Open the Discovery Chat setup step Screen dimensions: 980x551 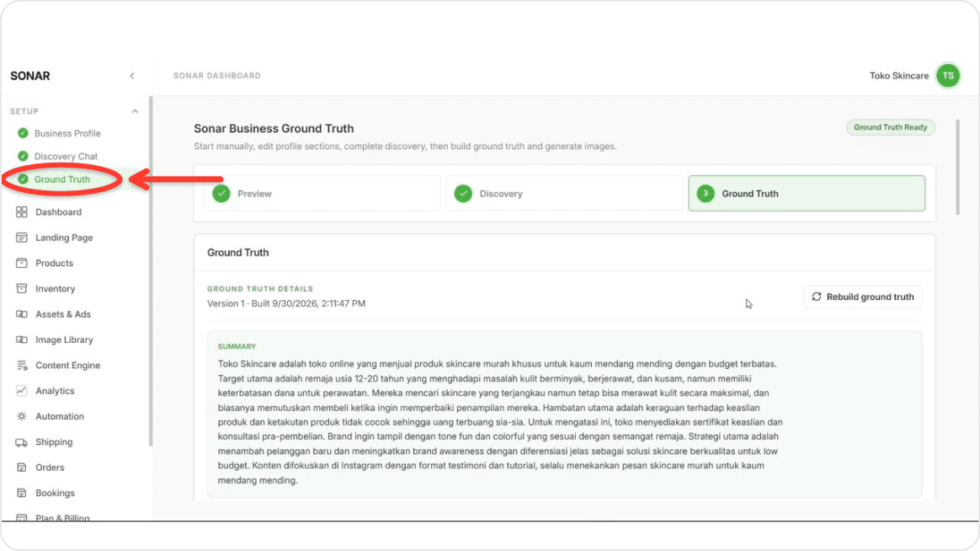tap(66, 157)
